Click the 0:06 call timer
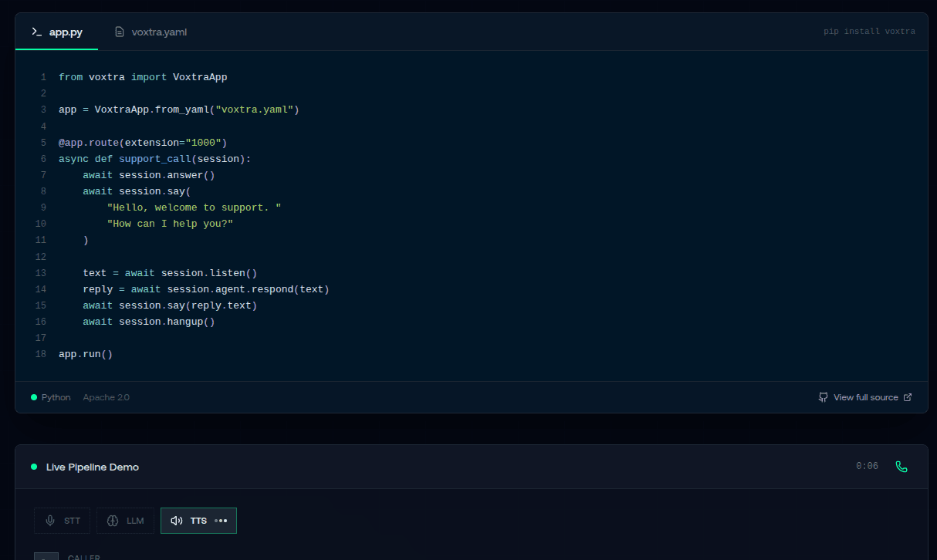 point(867,467)
